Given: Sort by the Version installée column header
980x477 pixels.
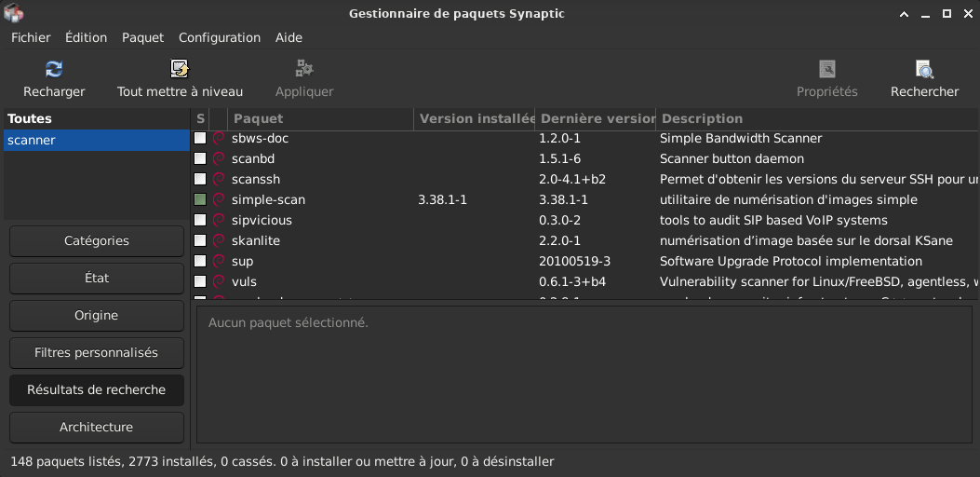Looking at the screenshot, I should [475, 119].
